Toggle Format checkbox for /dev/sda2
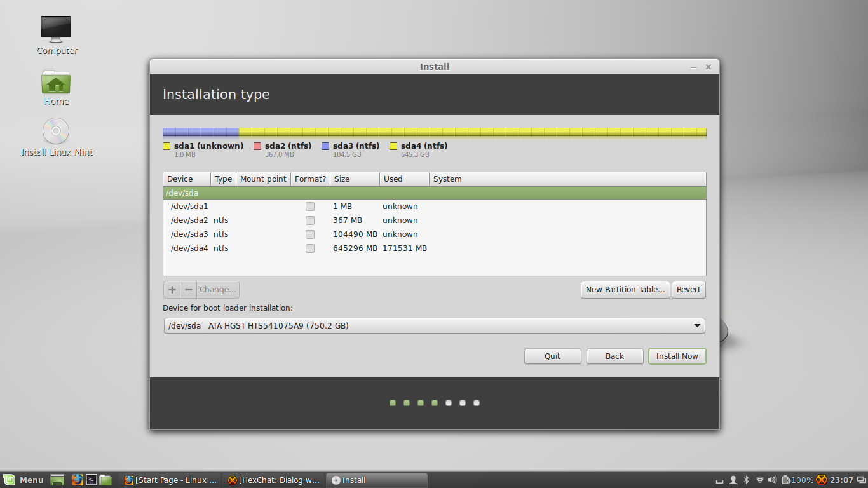The height and width of the screenshot is (488, 868). coord(310,220)
